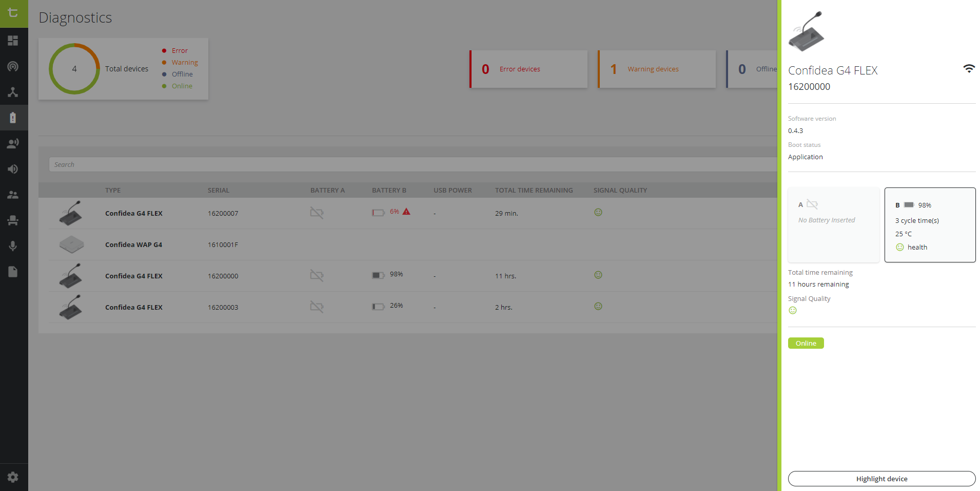The height and width of the screenshot is (491, 980).
Task: Click the Highlight device button
Action: pyautogui.click(x=881, y=479)
